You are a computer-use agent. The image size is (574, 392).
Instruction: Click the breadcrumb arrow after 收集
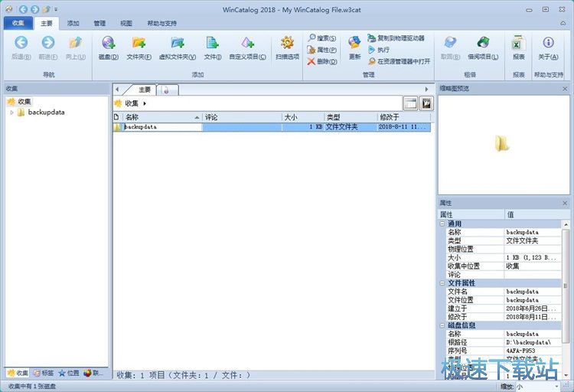(x=145, y=103)
